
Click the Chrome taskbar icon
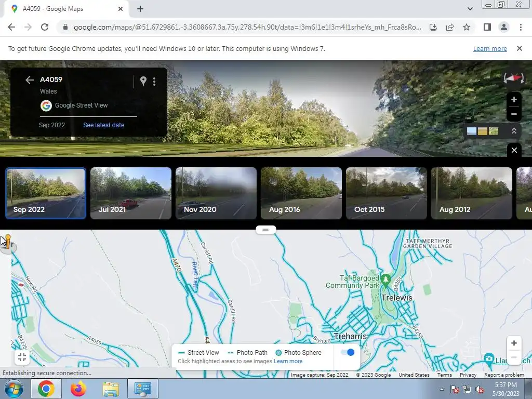click(46, 389)
